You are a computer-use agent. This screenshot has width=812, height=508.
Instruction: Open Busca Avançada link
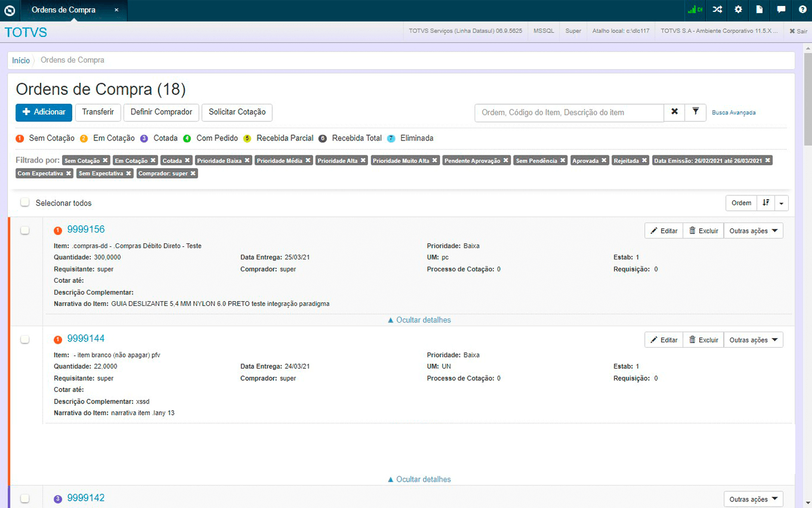click(x=734, y=112)
